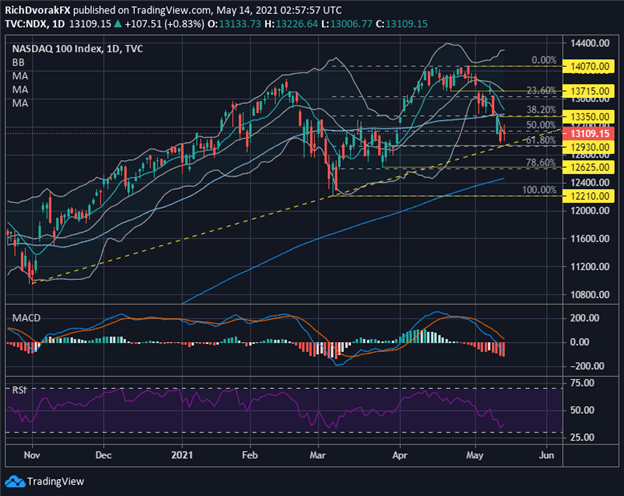
Task: Click the 38.20% Fibonacci level label
Action: pyautogui.click(x=541, y=110)
